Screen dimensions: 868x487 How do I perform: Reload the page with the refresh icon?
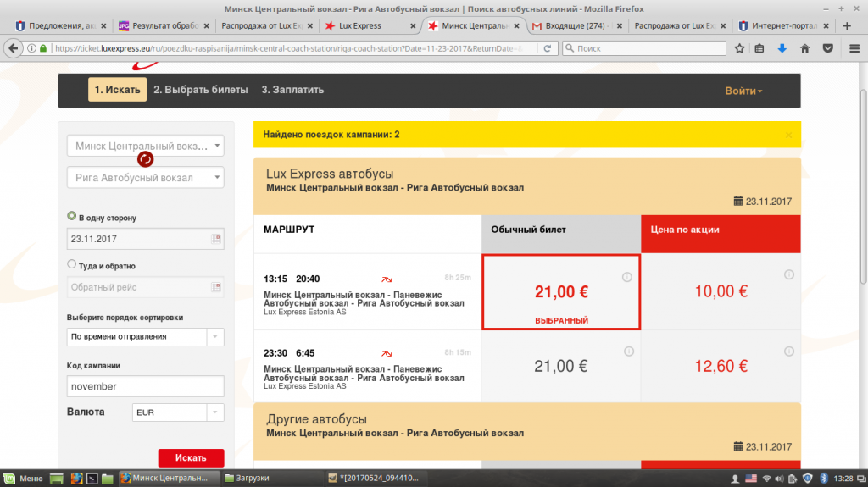[x=548, y=48]
